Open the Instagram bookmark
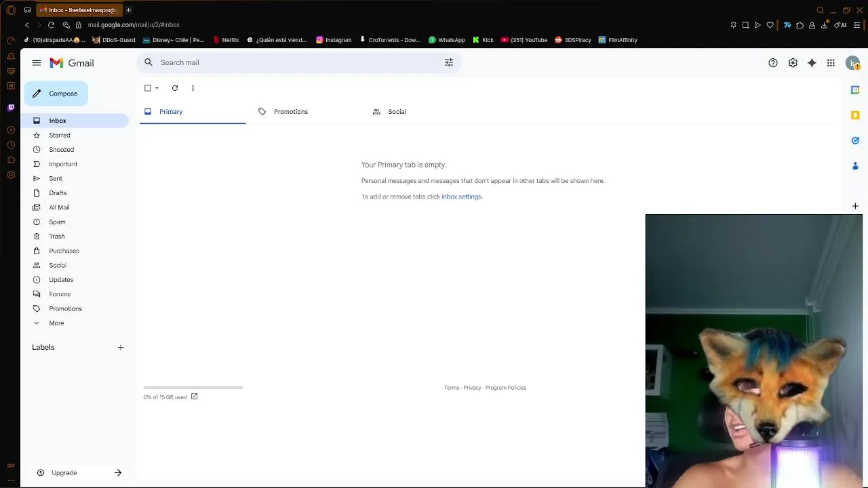 (334, 40)
